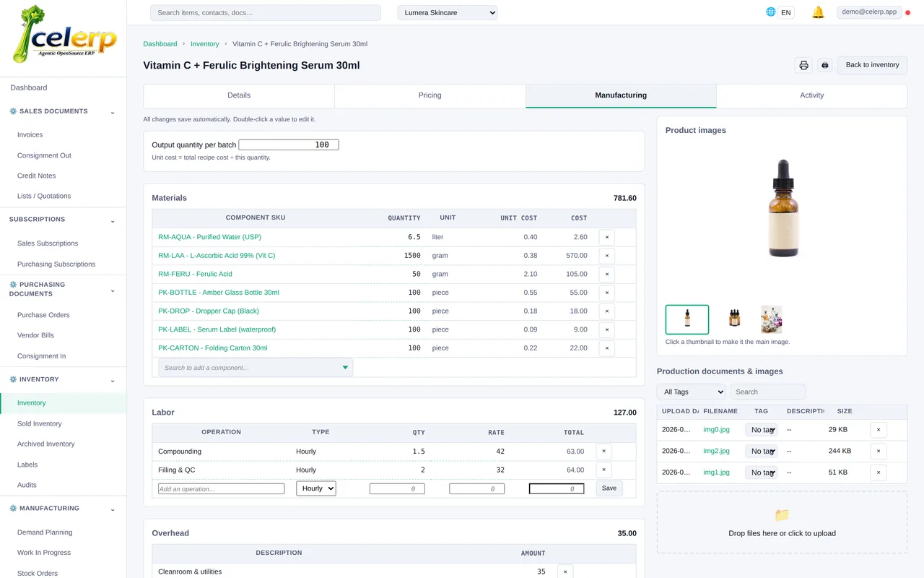Click the Celerp logo
Screen dimensions: 924x578
coord(64,36)
